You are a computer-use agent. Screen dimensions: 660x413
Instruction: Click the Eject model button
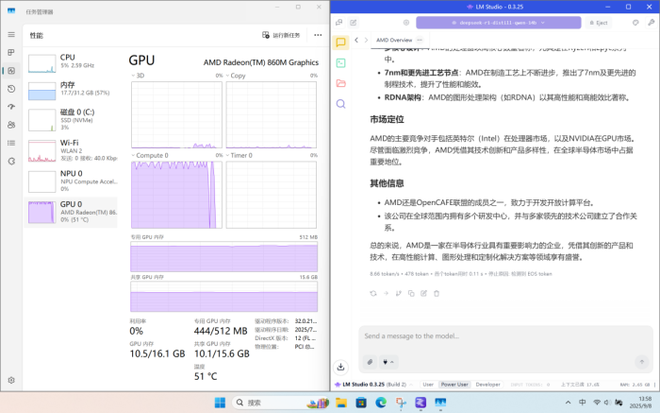click(x=600, y=22)
